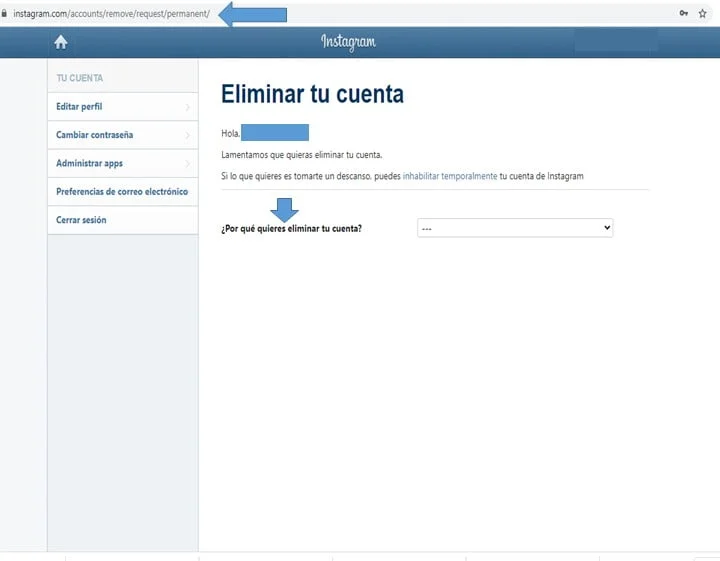Image resolution: width=720 pixels, height=561 pixels.
Task: Select Cambiar contraseña in the sidebar
Action: [x=123, y=135]
